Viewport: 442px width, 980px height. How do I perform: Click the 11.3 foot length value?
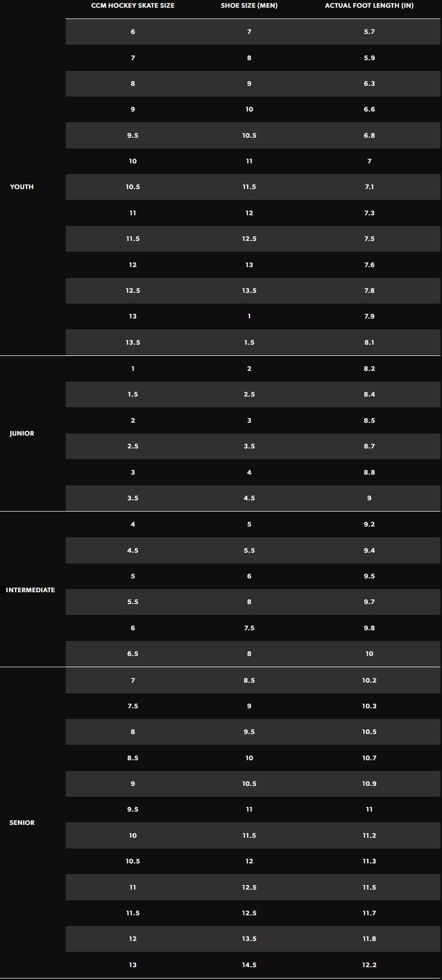click(369, 861)
